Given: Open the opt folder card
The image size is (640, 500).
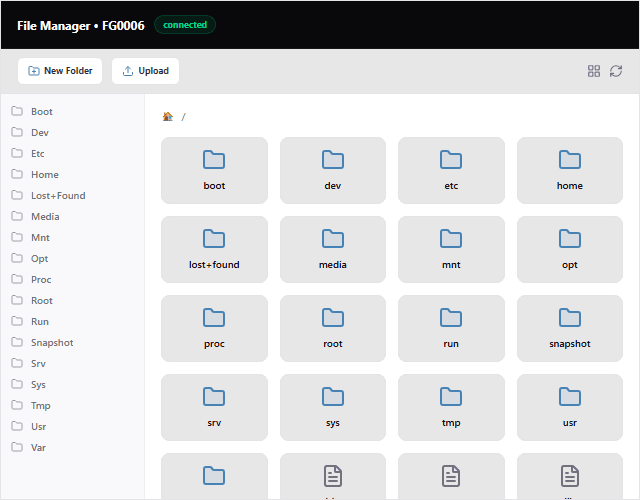Looking at the screenshot, I should (x=570, y=249).
